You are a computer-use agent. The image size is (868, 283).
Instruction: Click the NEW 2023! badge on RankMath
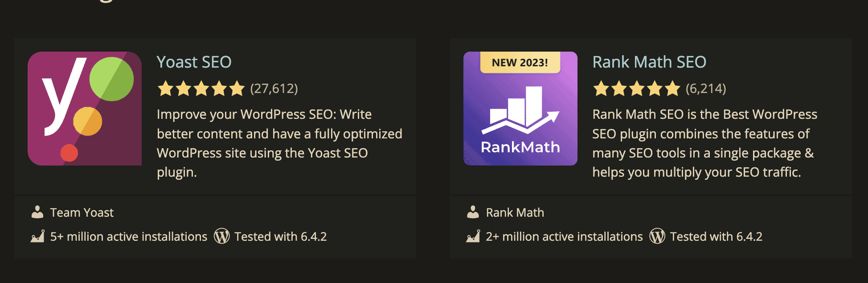[520, 62]
